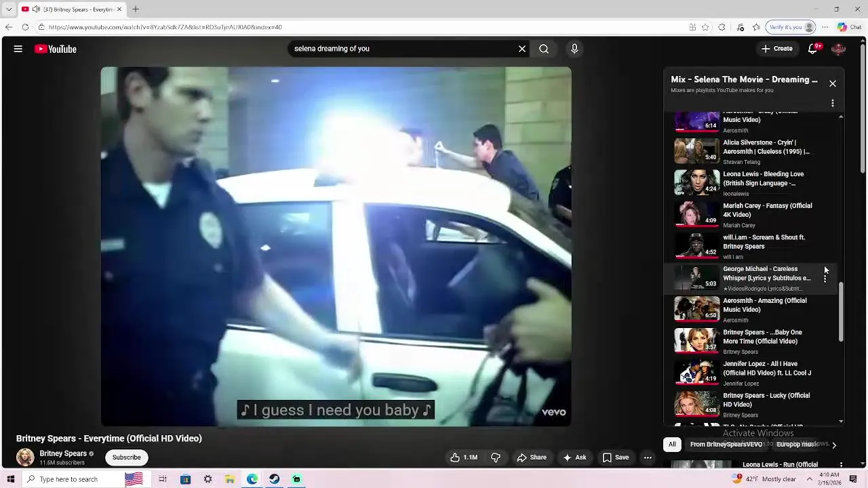Open a new browser tab
The height and width of the screenshot is (488, 868).
click(x=136, y=9)
